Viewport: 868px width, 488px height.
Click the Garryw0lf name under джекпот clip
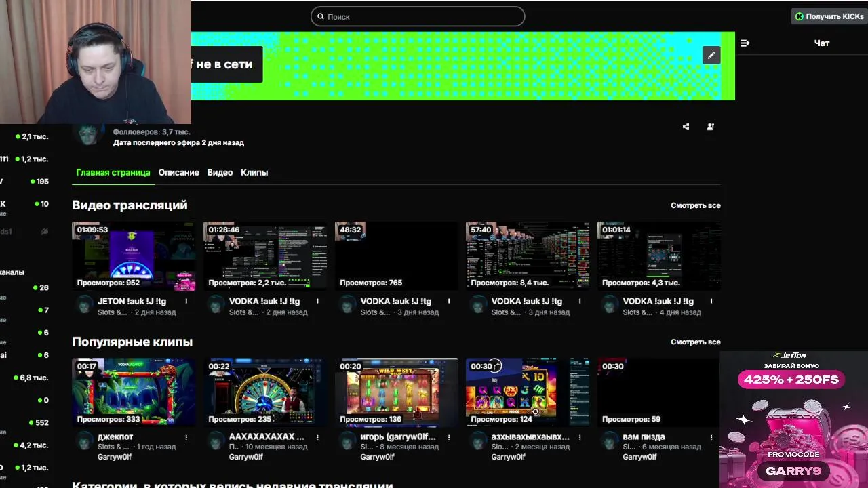[115, 457]
